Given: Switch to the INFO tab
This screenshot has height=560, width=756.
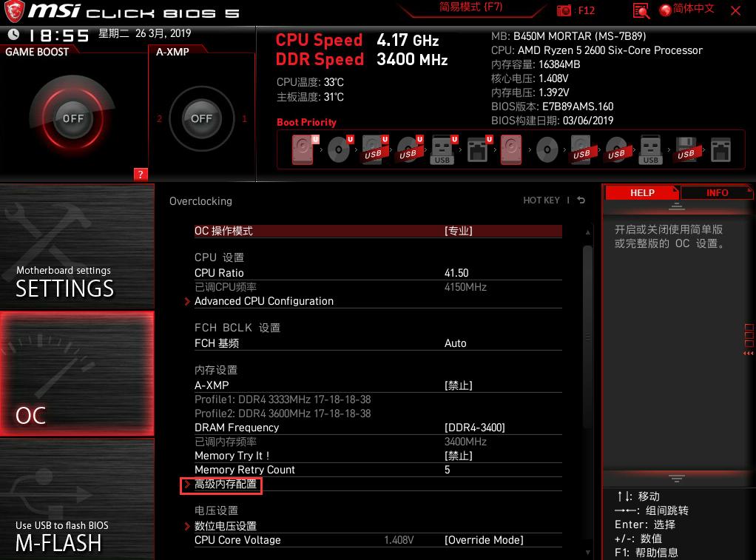Looking at the screenshot, I should coord(717,193).
